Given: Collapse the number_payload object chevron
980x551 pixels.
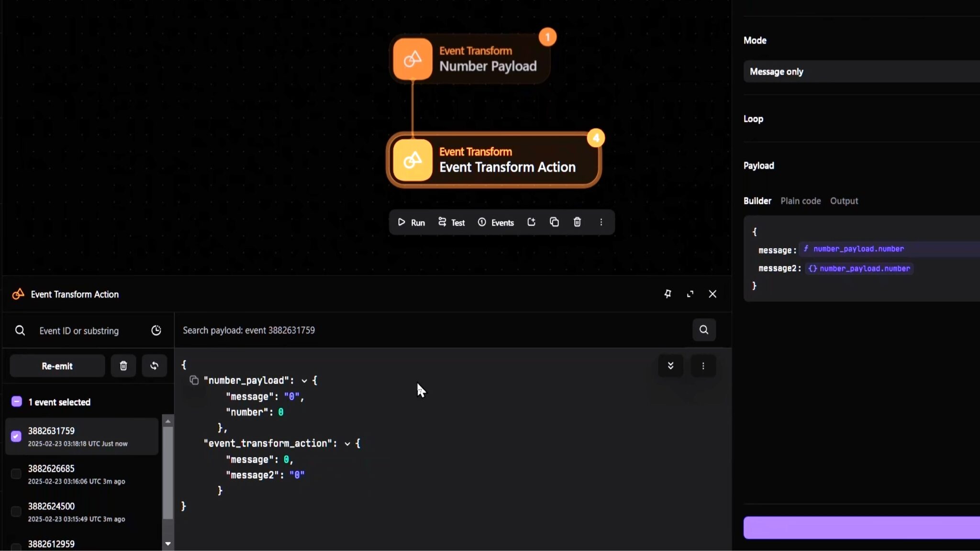Looking at the screenshot, I should [x=305, y=380].
